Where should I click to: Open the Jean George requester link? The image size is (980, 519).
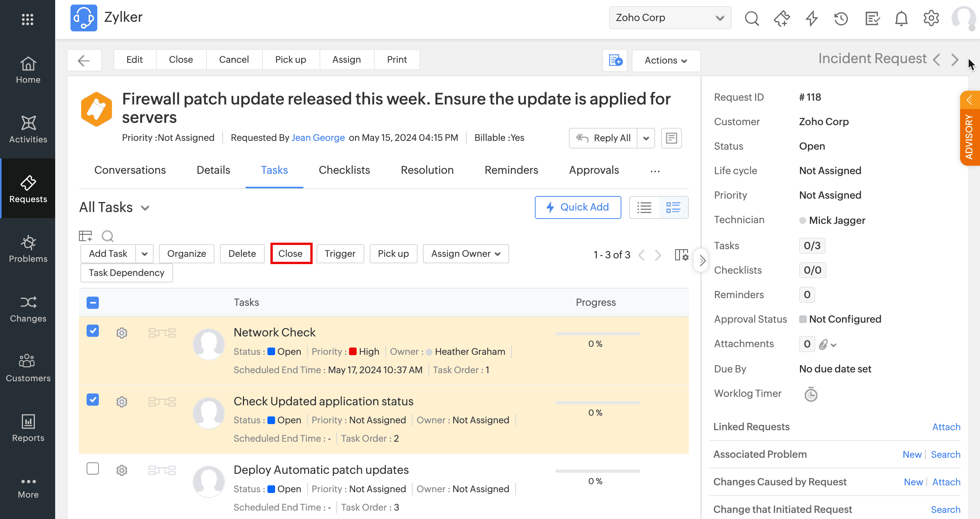tap(318, 138)
